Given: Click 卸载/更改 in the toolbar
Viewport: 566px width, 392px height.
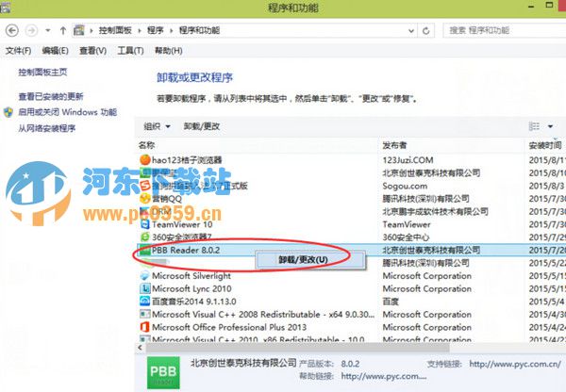Looking at the screenshot, I should pos(202,126).
